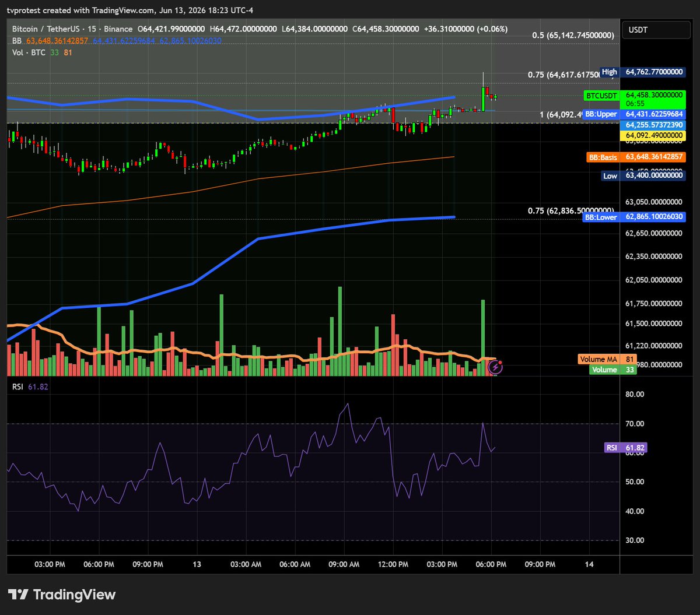Click the yellow 64,092.49 price label
Image resolution: width=700 pixels, height=615 pixels.
[x=653, y=135]
